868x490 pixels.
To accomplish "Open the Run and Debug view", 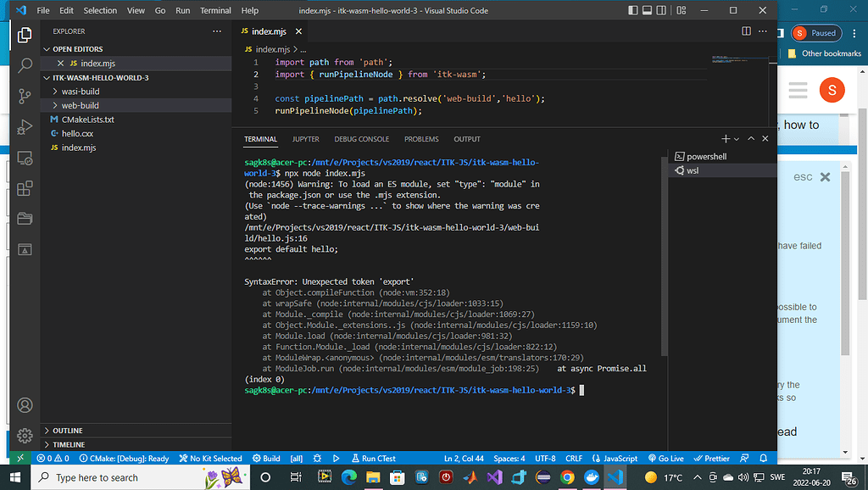I will click(x=25, y=127).
